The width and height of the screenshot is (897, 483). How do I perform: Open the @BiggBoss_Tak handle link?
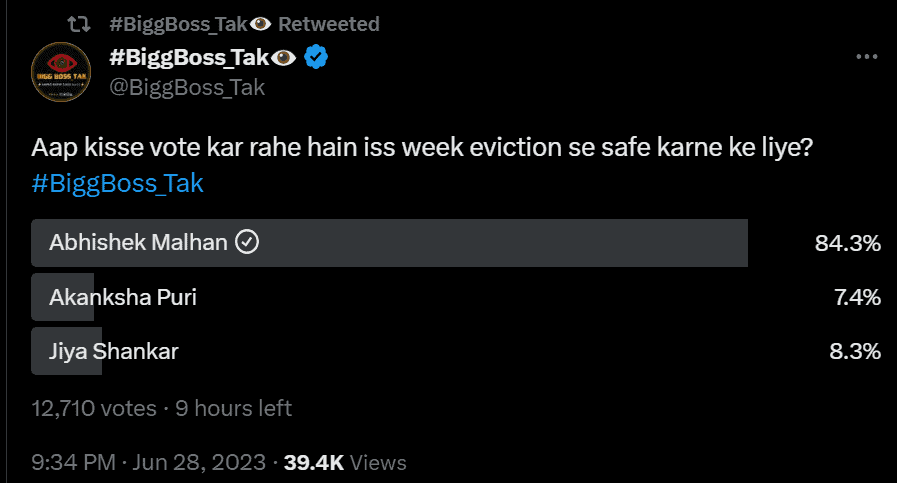coord(186,88)
